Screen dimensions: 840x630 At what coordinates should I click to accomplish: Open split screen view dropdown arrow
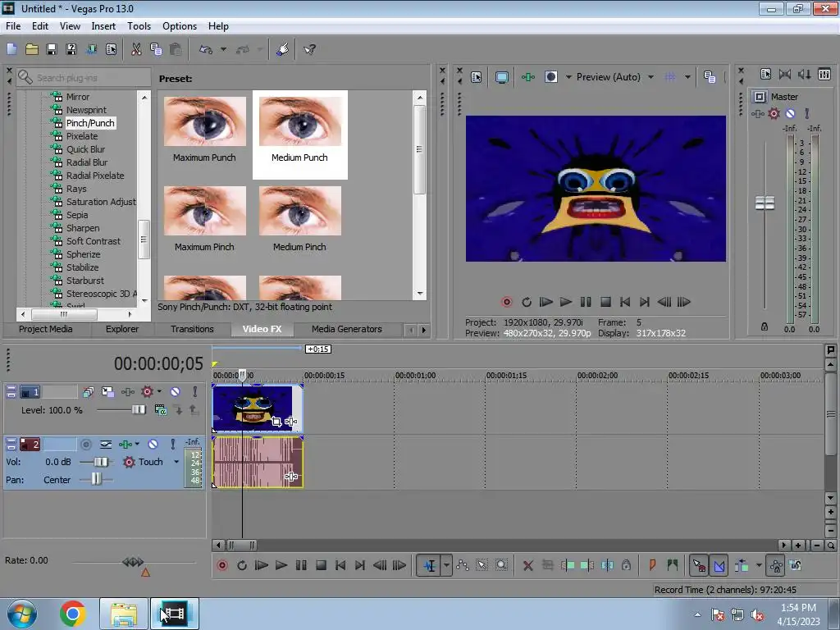(x=568, y=77)
